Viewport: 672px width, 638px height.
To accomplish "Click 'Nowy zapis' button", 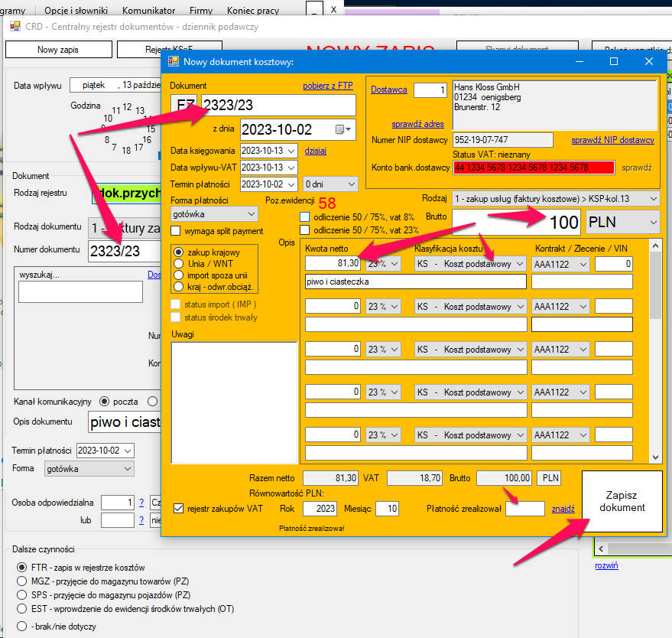I will 59,49.
